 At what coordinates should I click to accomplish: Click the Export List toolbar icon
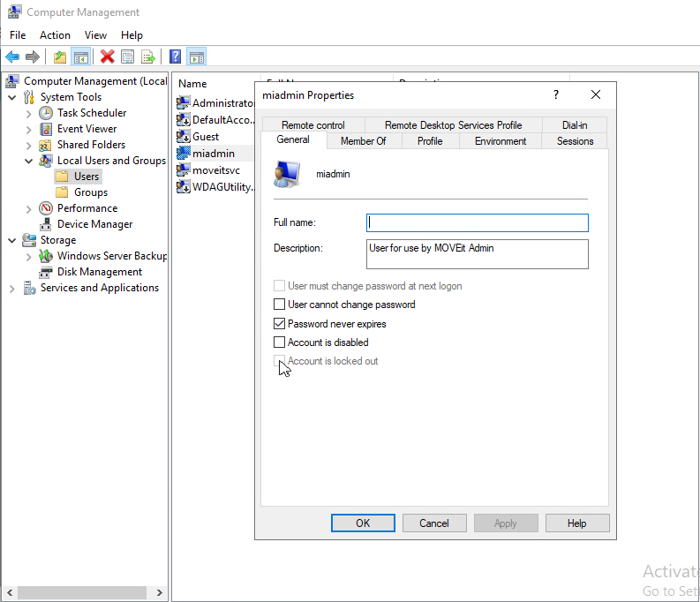pos(148,56)
